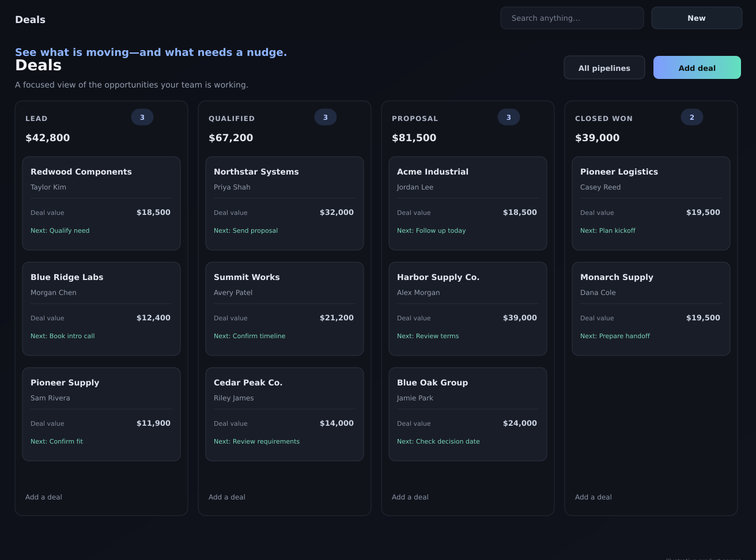756x560 pixels.
Task: Add a deal in the Qualified column
Action: coord(227,497)
